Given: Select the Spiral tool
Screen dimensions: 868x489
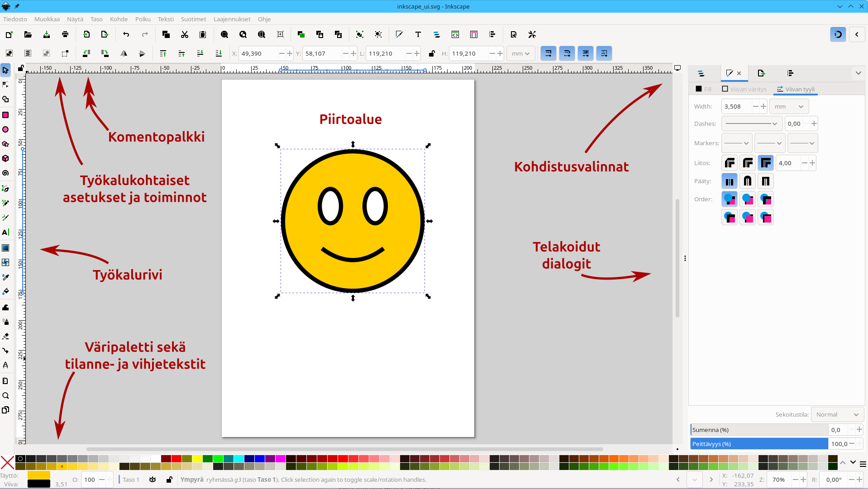Looking at the screenshot, I should (x=6, y=173).
